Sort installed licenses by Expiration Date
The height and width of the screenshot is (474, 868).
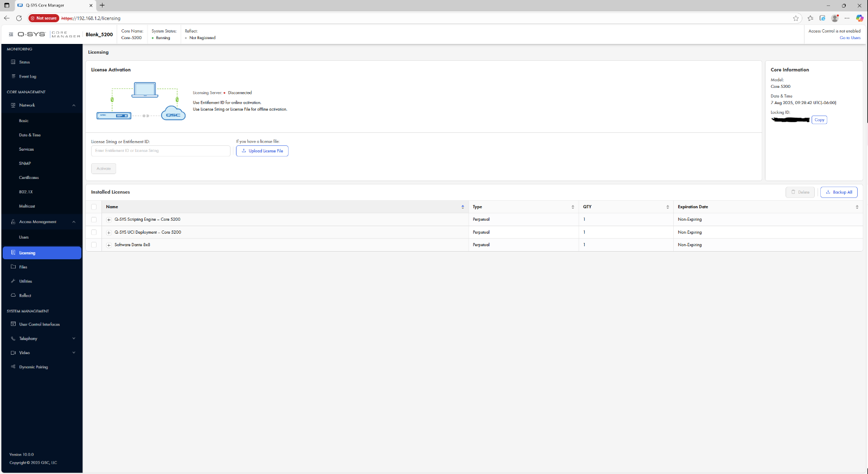coord(857,207)
